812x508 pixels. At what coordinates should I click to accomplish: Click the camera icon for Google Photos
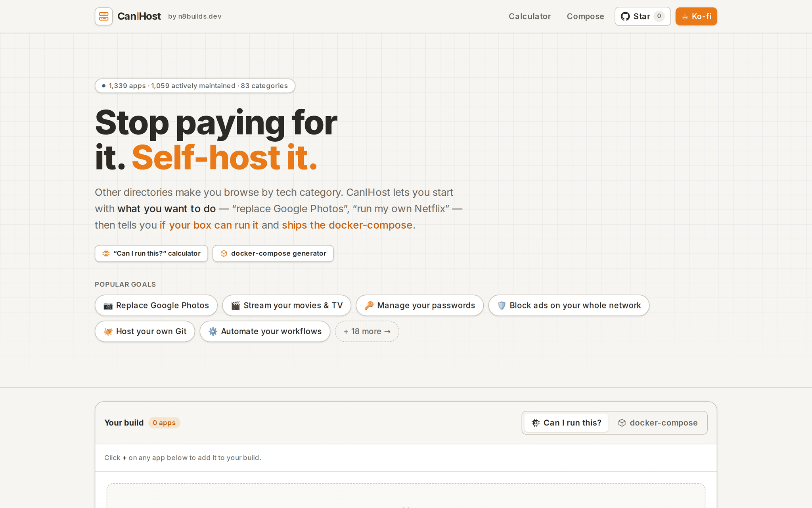tap(108, 306)
